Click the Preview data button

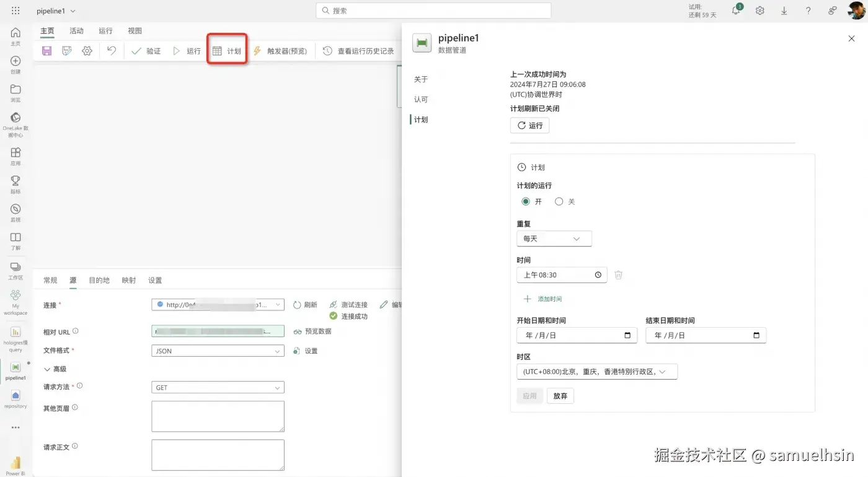(x=312, y=331)
